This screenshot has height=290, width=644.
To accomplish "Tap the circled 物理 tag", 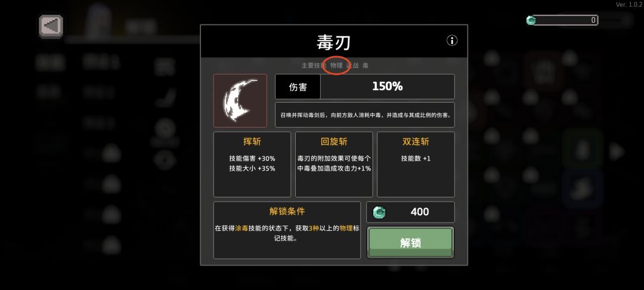I will click(336, 65).
